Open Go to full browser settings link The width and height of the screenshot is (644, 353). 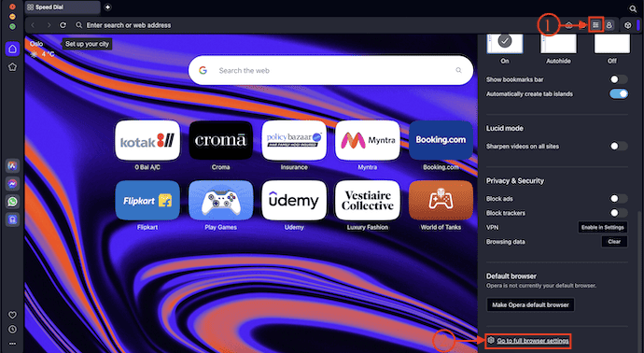533,341
